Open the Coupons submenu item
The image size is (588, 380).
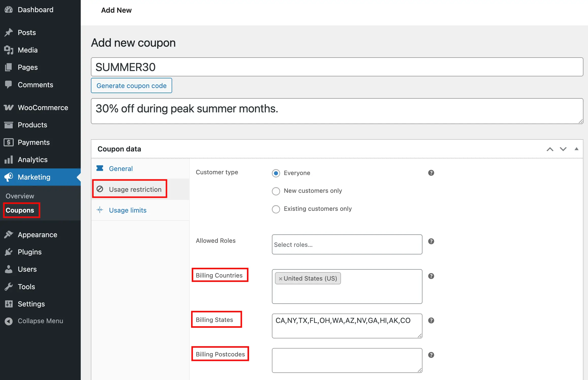click(20, 210)
